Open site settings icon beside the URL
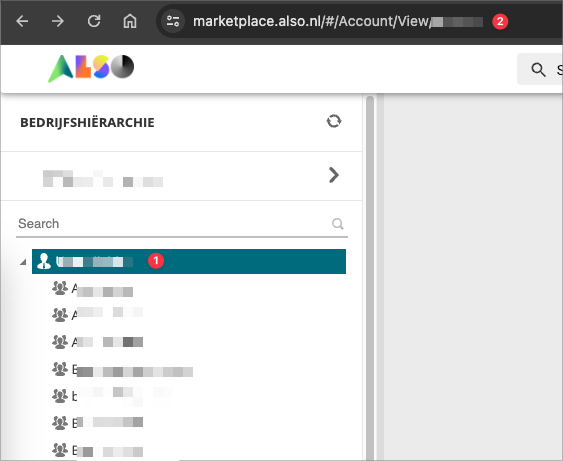Screen dimensions: 563x461 173,21
